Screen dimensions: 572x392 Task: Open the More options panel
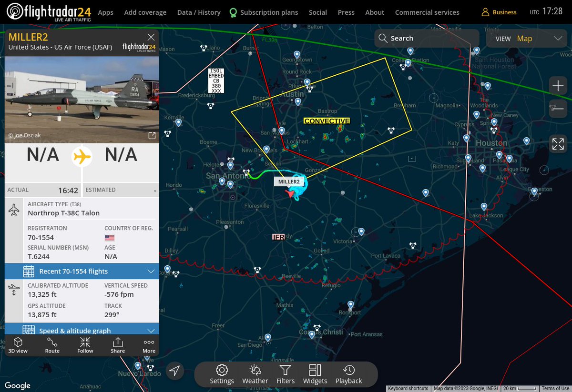point(148,345)
